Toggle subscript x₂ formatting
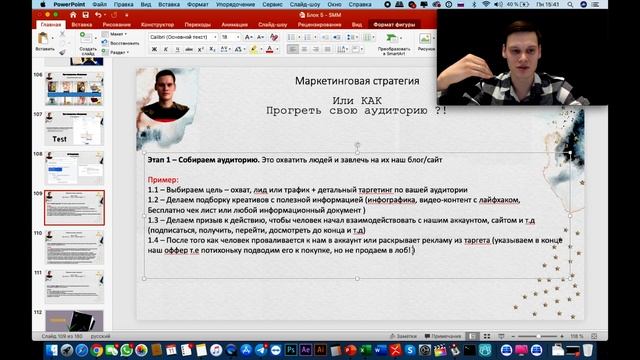The width and height of the screenshot is (640, 360). tap(212, 49)
